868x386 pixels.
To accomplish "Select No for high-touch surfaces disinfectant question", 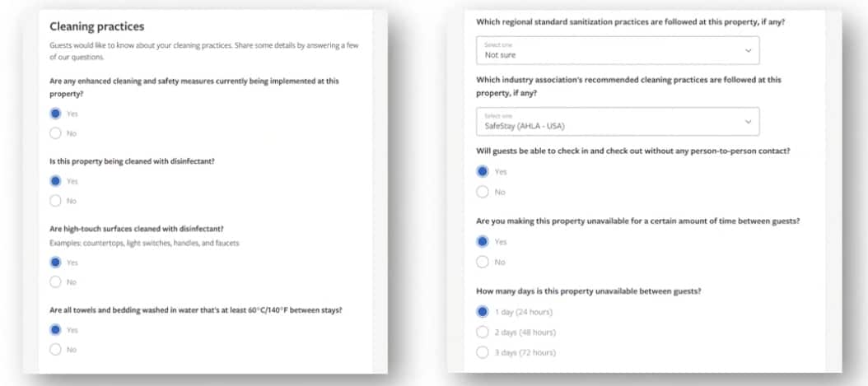I will coord(55,282).
